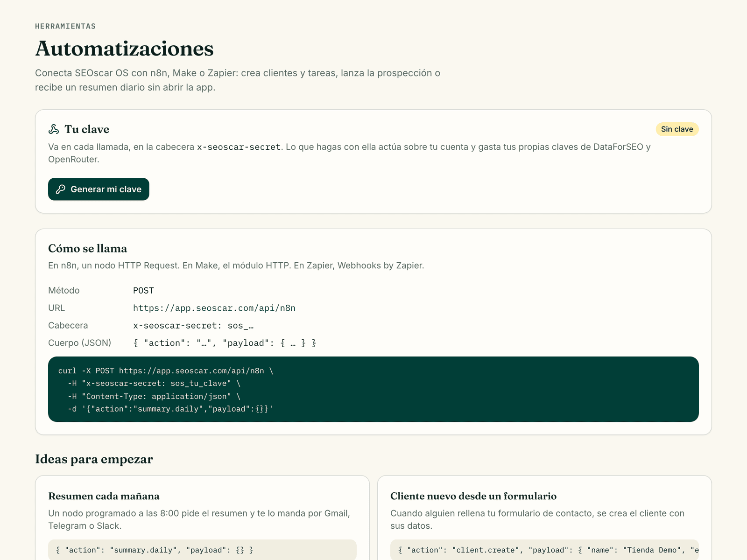Click the Cómo se llama section heading
Screen dimensions: 747x560
(88, 248)
